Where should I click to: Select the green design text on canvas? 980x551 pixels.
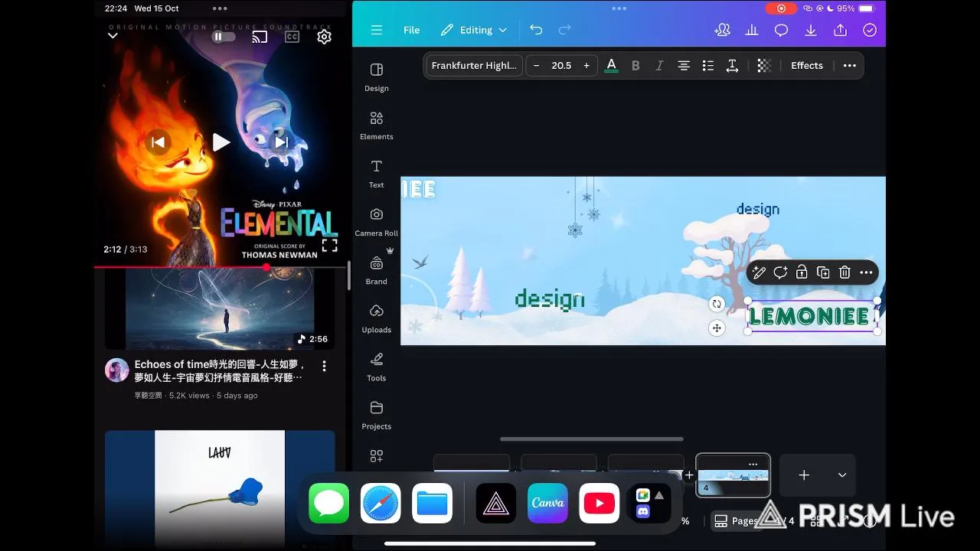pos(550,299)
